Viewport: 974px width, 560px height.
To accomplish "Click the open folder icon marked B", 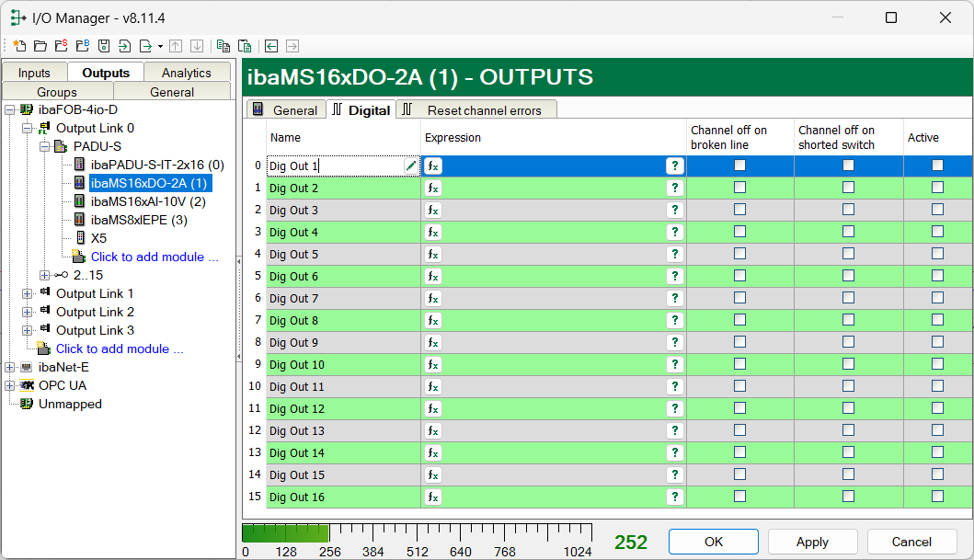I will click(83, 46).
